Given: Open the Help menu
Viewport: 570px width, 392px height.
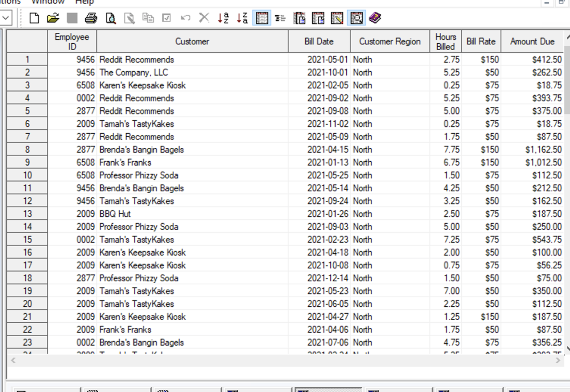Looking at the screenshot, I should point(85,2).
